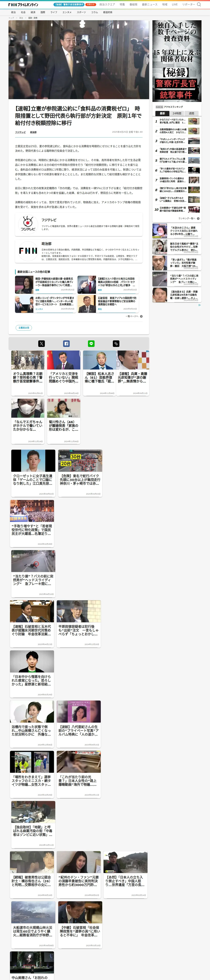Share article via LINE icon
Screen dimensions: 210x980
91,343
